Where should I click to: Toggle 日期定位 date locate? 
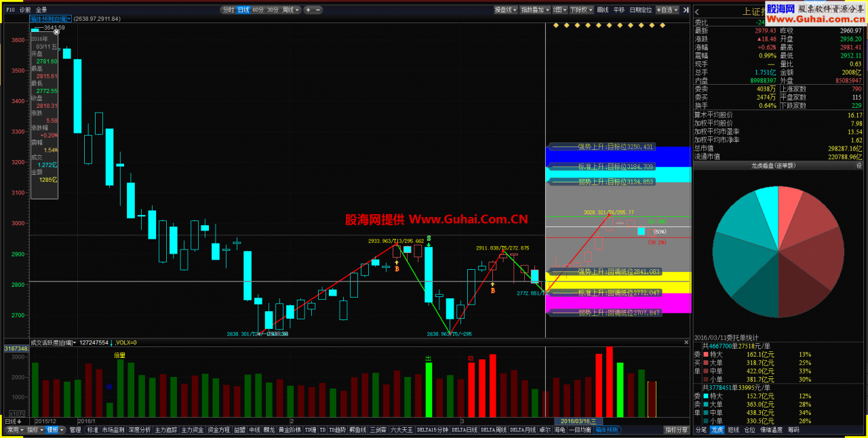(641, 10)
